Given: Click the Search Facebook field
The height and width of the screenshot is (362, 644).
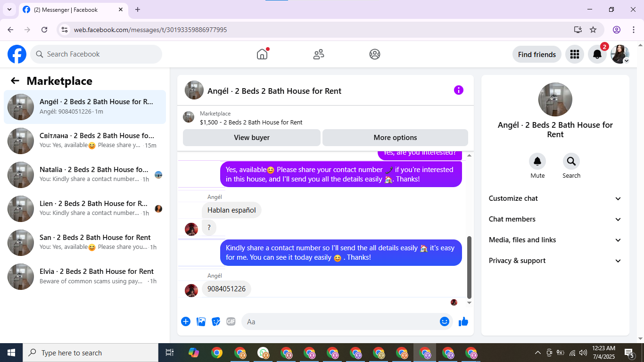Looking at the screenshot, I should click(x=96, y=54).
